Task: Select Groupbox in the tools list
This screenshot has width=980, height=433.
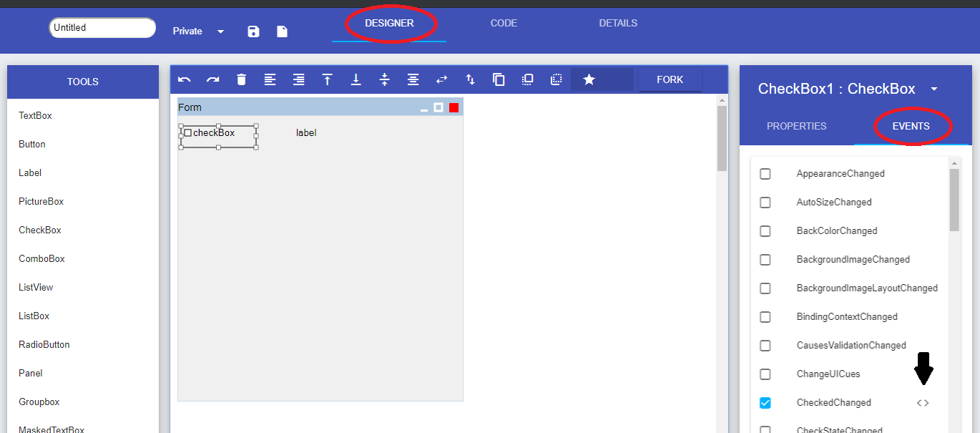Action: [39, 402]
